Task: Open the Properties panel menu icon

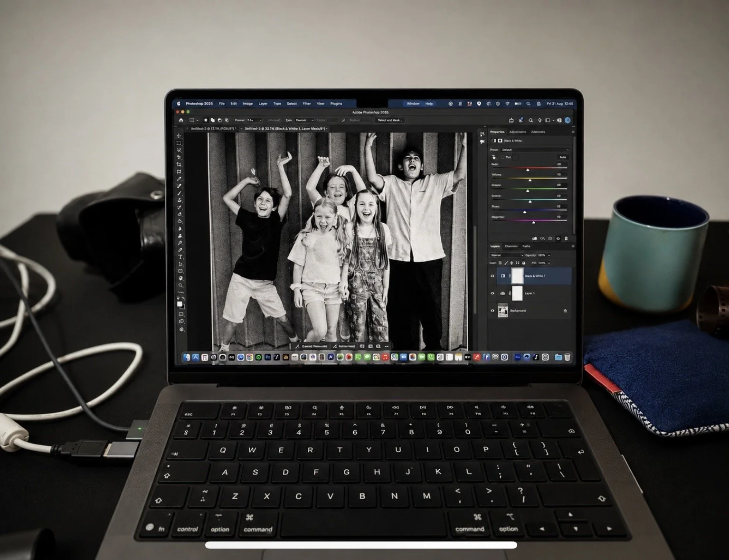Action: 573,132
